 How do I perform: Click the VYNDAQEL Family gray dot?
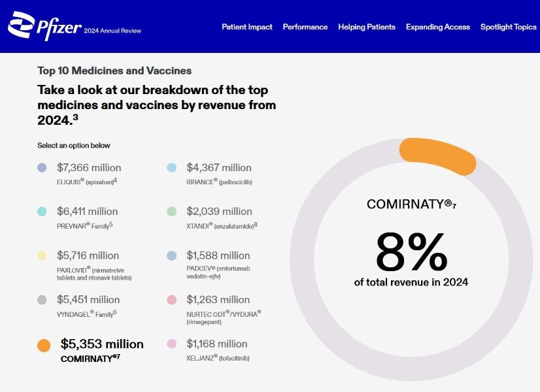(x=42, y=299)
